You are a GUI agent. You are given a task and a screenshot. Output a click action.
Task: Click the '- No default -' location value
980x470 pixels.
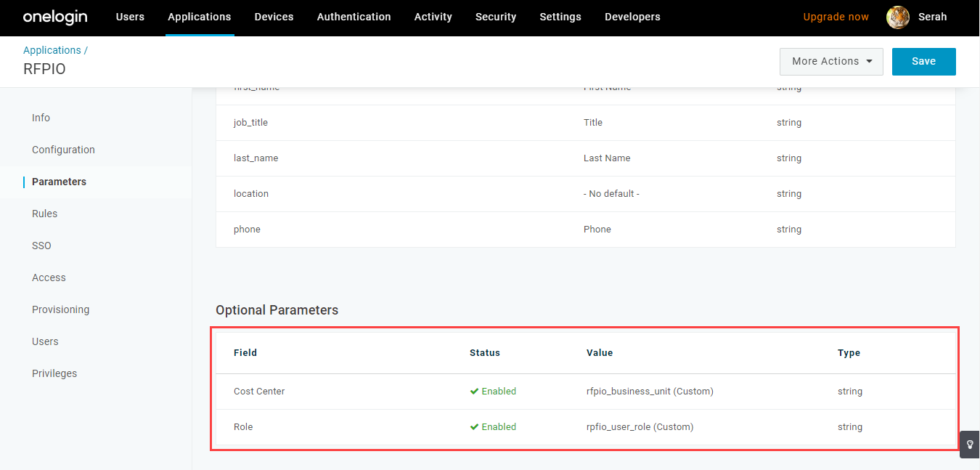pos(611,194)
